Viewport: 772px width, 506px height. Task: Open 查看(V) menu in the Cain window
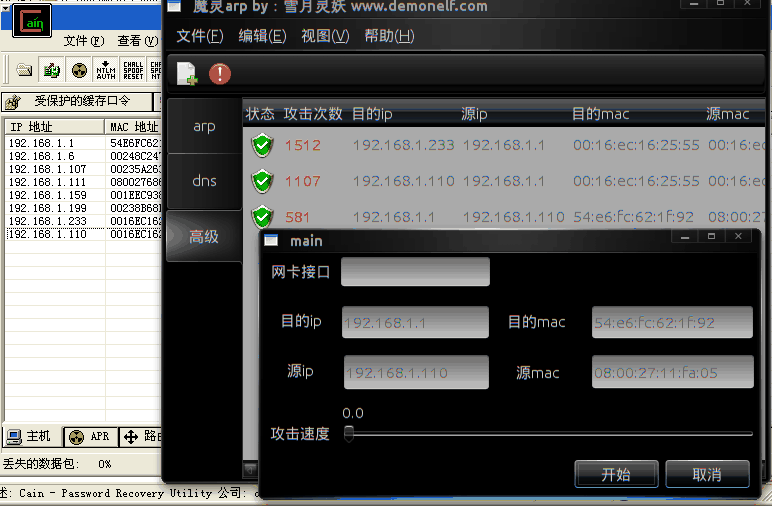pos(138,41)
